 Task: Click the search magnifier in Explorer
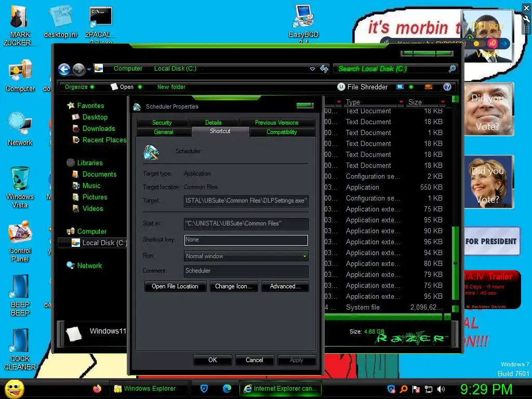(452, 69)
